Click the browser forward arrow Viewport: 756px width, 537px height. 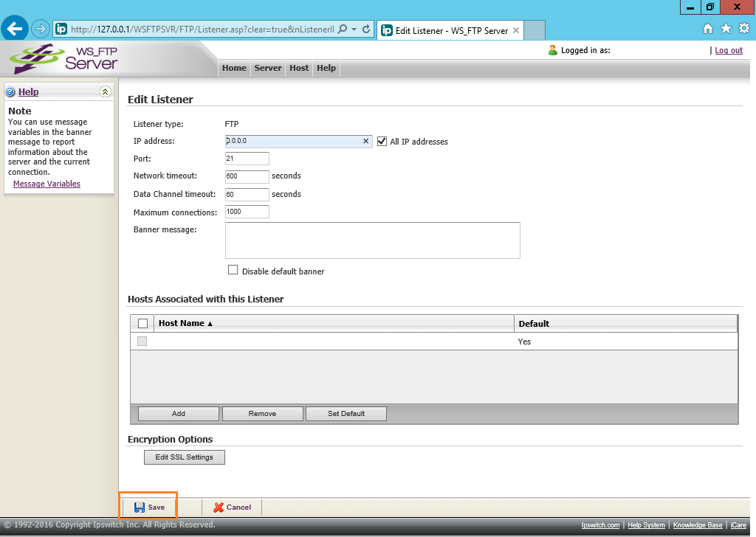[x=41, y=29]
